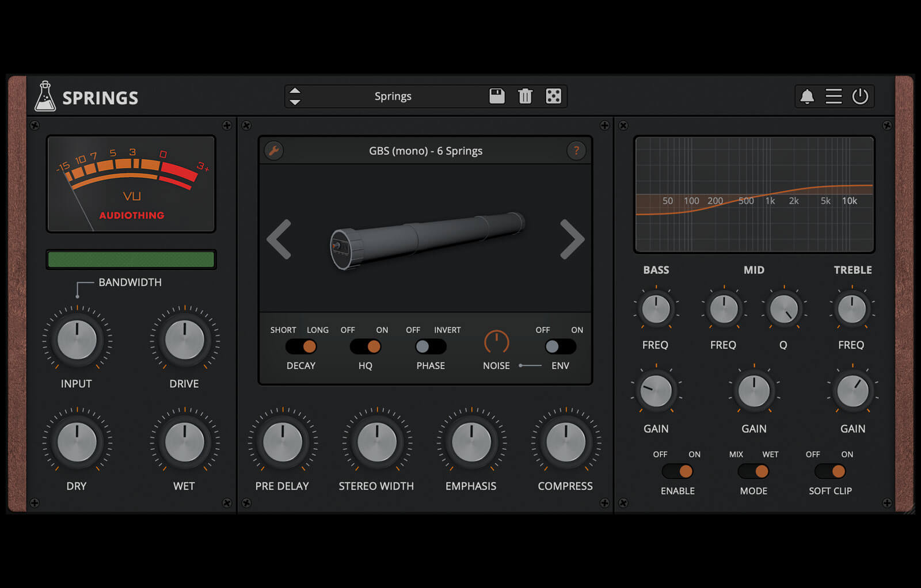Click the WET knob

click(x=184, y=442)
